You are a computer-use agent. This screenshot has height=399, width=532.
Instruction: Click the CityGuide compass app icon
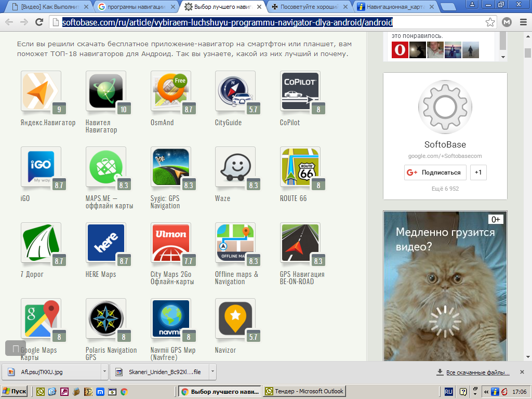[235, 91]
